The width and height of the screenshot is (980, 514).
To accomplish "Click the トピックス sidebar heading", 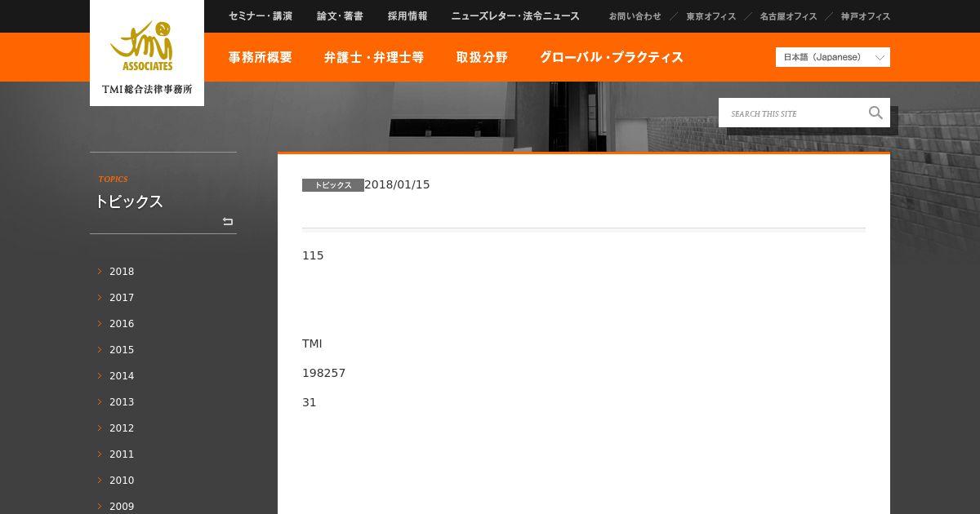I will point(129,202).
